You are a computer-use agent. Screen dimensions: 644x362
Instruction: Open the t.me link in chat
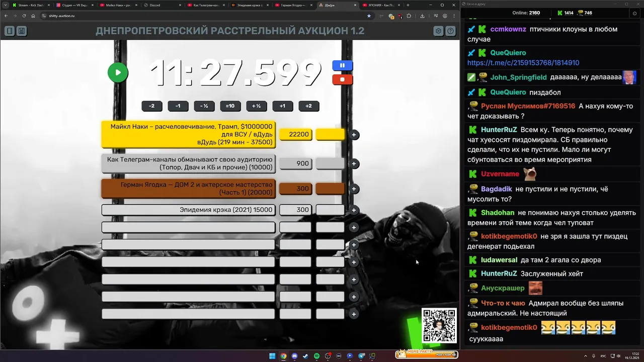[523, 63]
